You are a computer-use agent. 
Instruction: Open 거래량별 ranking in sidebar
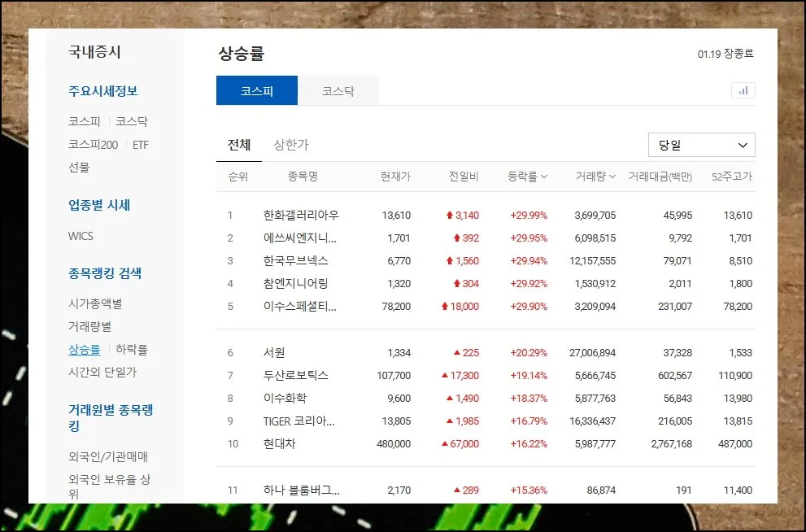pos(89,326)
